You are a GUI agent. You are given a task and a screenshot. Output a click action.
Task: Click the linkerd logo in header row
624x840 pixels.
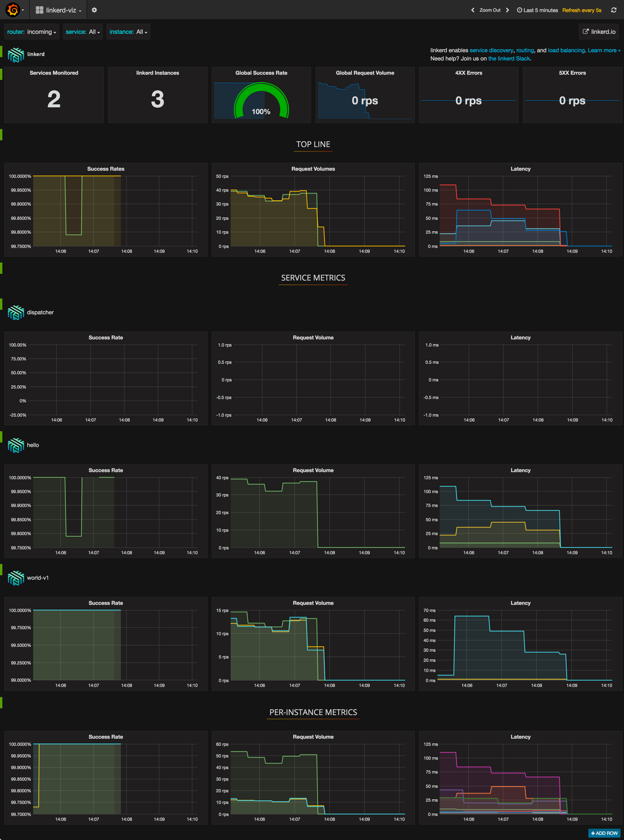[x=16, y=55]
